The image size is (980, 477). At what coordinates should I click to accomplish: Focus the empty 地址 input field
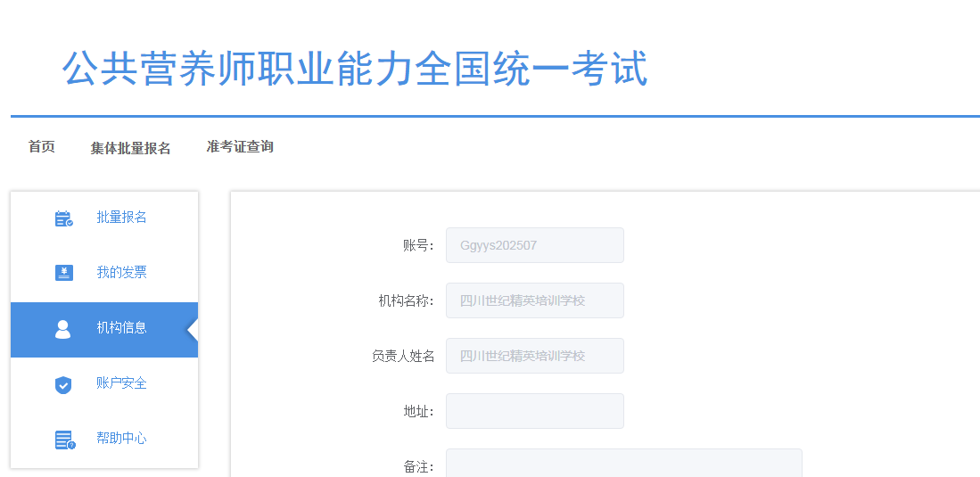point(535,411)
